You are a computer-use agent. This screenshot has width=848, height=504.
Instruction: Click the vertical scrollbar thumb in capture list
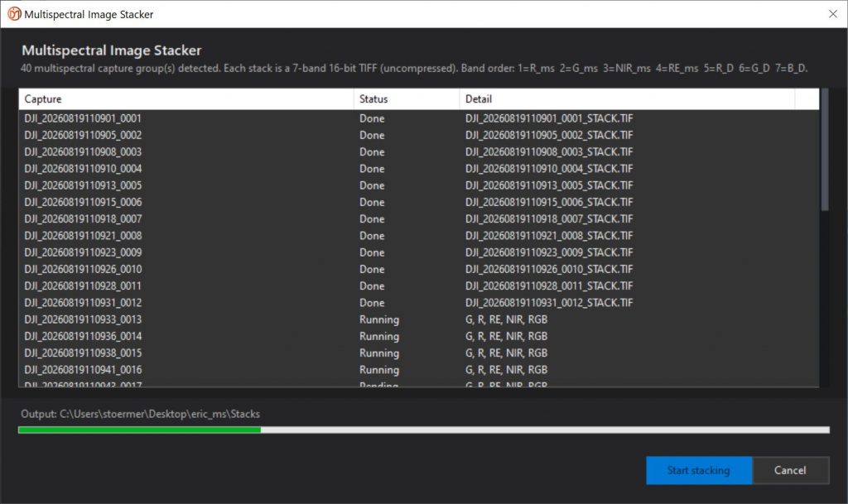coord(824,149)
